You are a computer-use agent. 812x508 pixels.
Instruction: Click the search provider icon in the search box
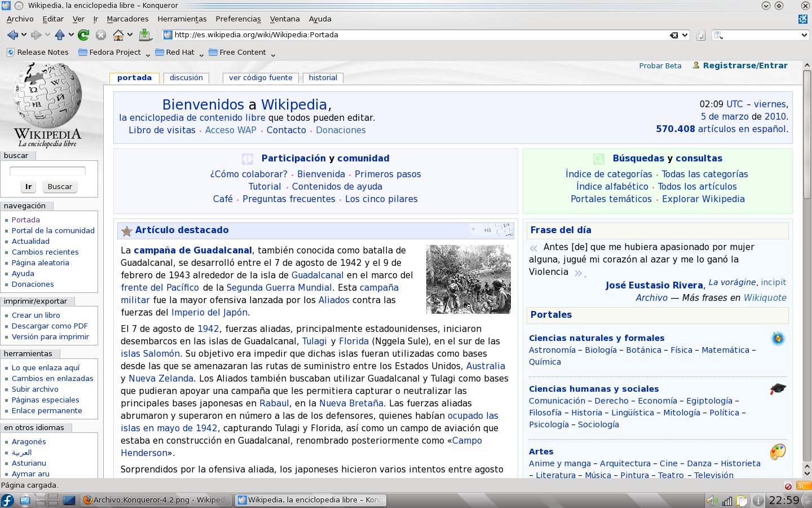click(718, 35)
